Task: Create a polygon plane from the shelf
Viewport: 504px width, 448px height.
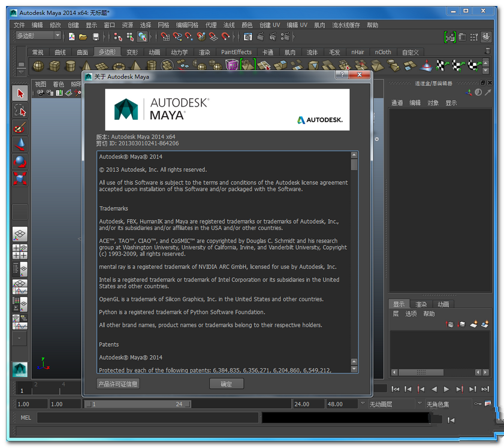Action: click(x=102, y=66)
